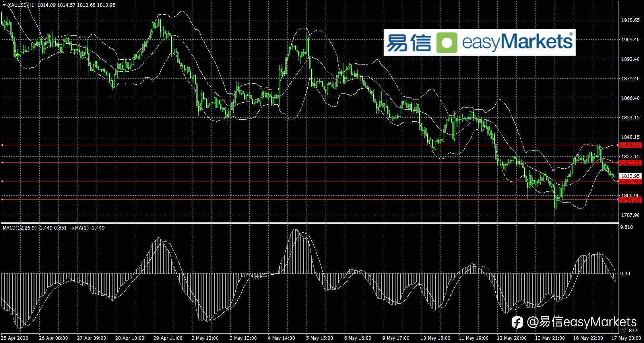644x343 pixels.
Task: Click the 5 May 15:00 time label
Action: [x=320, y=338]
